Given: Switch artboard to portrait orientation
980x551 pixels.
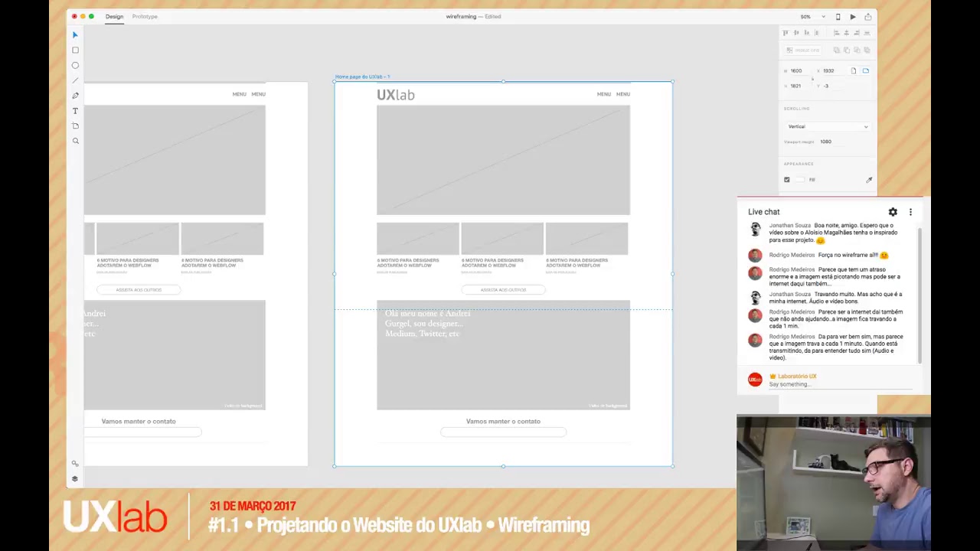Looking at the screenshot, I should [x=854, y=70].
